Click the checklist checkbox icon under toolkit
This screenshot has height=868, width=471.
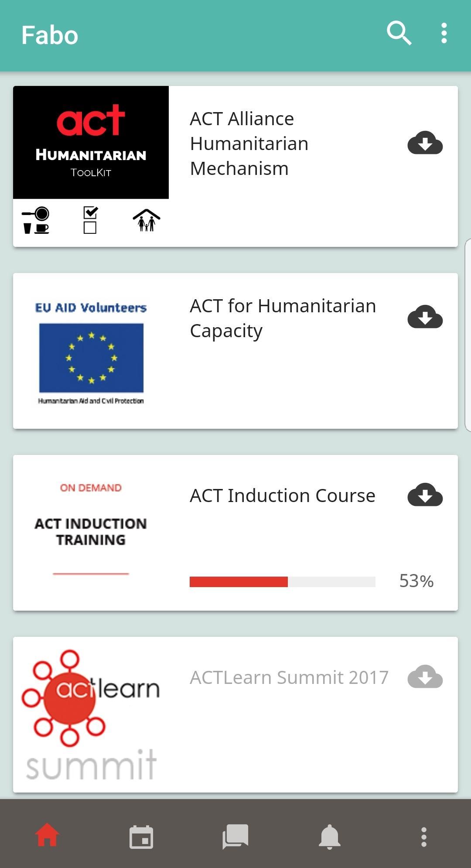[x=90, y=220]
